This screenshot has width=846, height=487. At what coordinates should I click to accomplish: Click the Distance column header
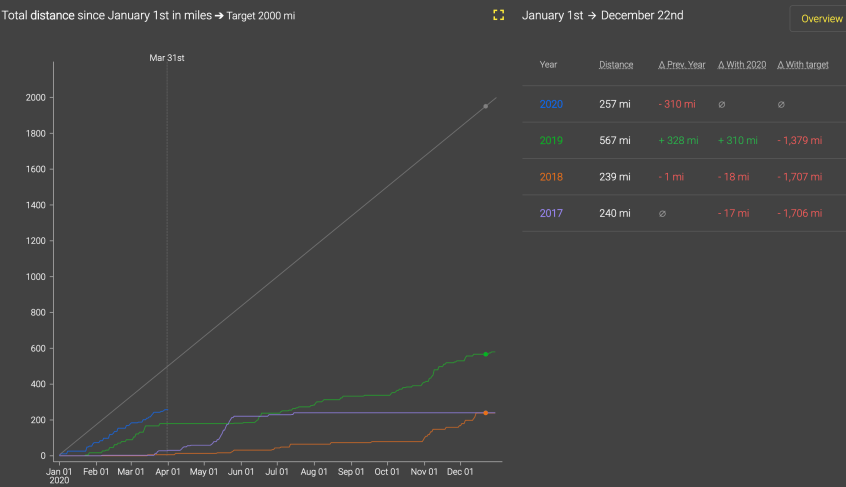click(616, 65)
